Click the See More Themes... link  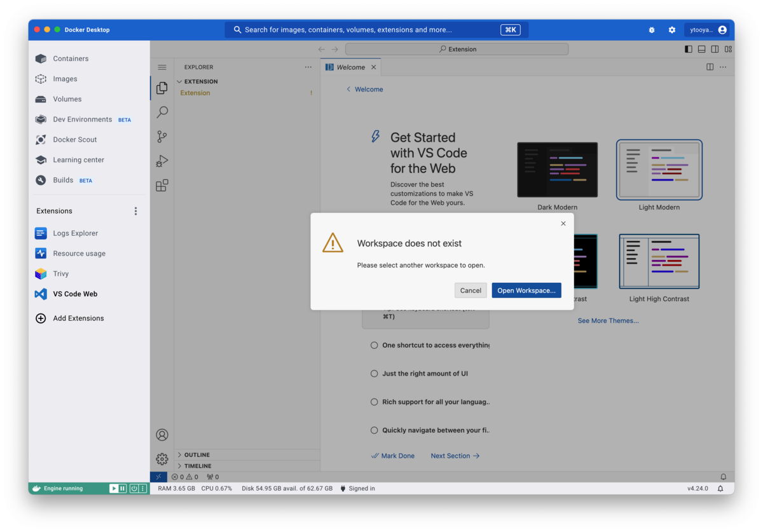608,321
